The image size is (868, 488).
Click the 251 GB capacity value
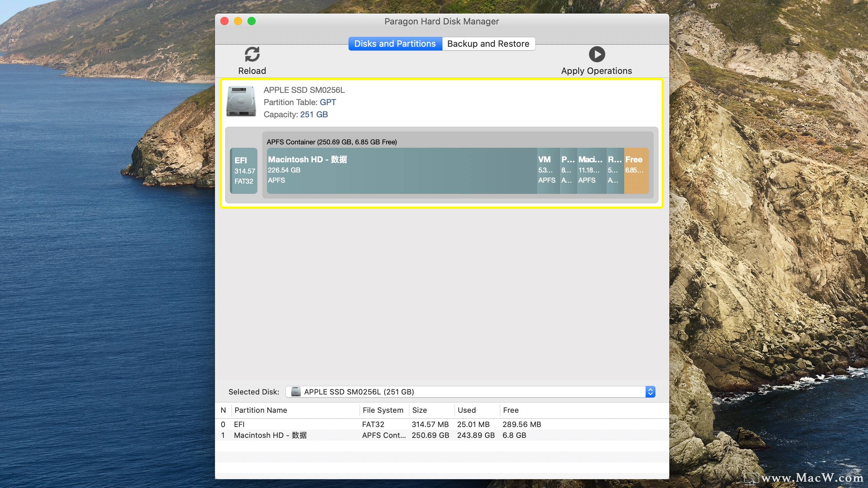[314, 115]
